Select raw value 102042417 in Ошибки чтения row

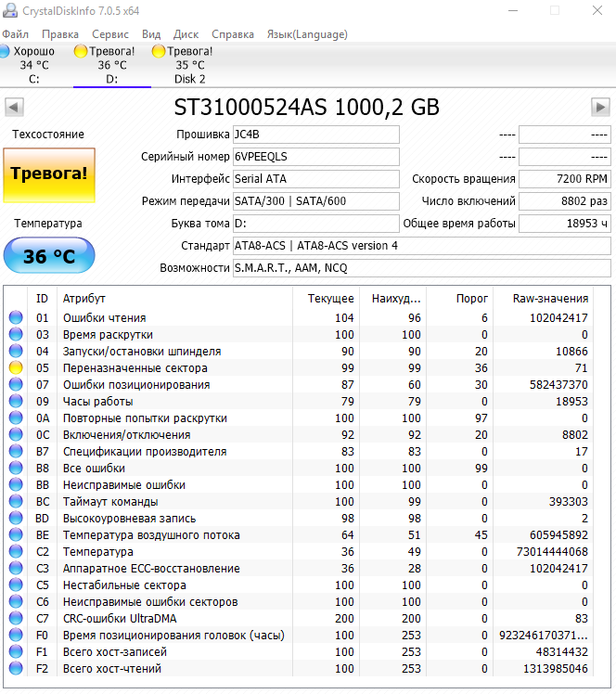click(x=558, y=318)
